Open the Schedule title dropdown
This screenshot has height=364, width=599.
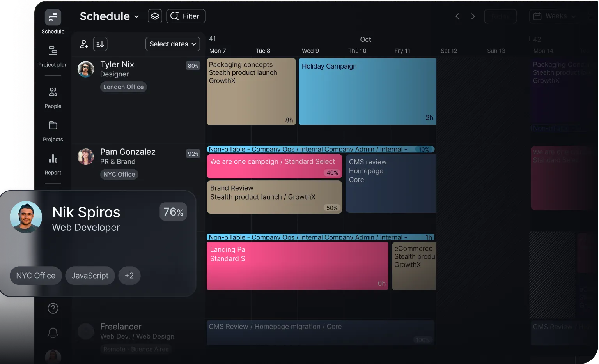[x=108, y=16]
